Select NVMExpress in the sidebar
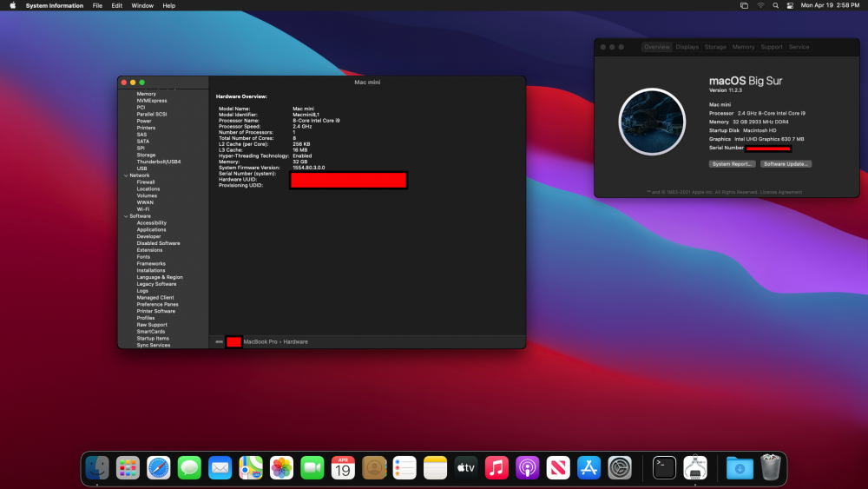The height and width of the screenshot is (489, 868). click(x=152, y=101)
